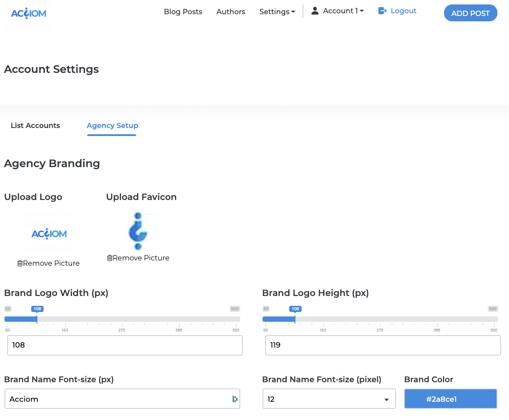This screenshot has width=509, height=420.
Task: Click the Brand Logo Height input field
Action: (383, 345)
